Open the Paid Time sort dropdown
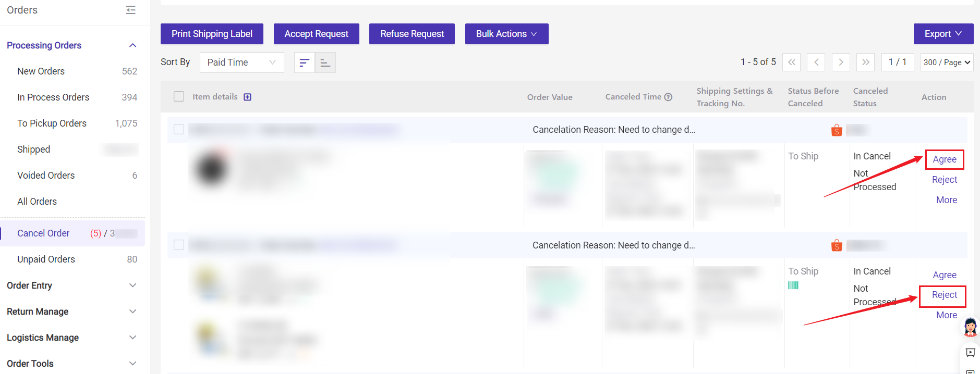This screenshot has width=980, height=374. point(241,63)
